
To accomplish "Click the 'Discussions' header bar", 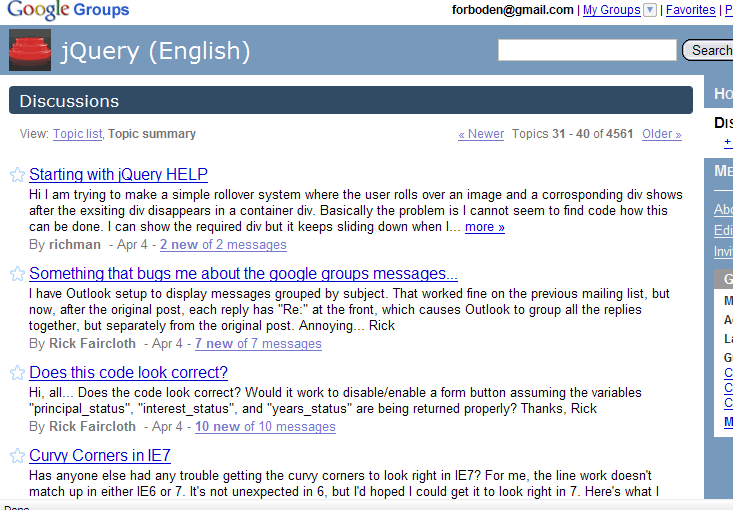I will (x=351, y=100).
